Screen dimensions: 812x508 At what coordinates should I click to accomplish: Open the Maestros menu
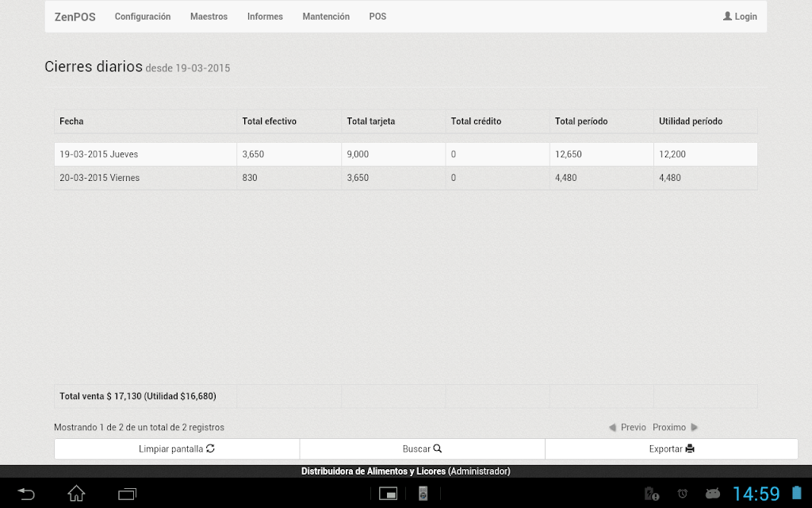209,17
